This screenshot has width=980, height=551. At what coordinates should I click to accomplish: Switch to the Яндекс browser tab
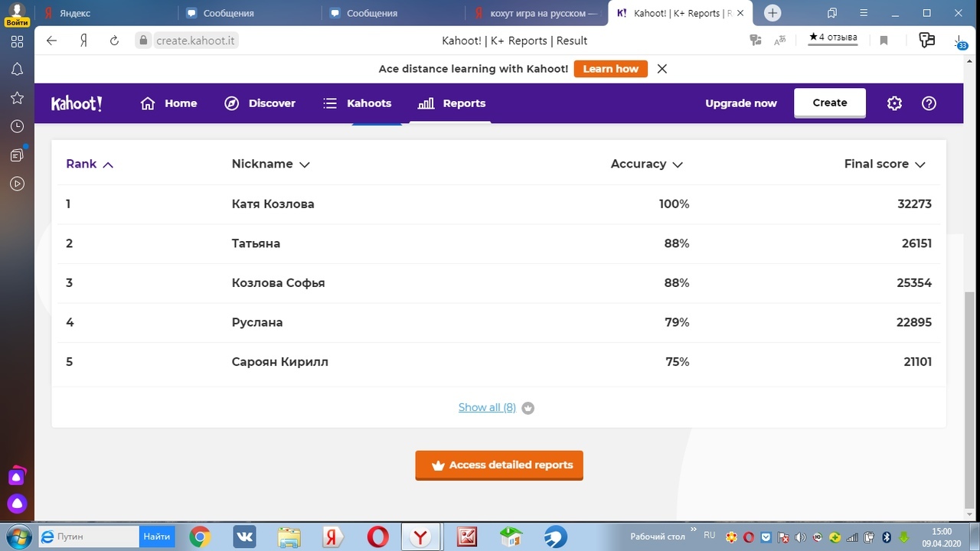click(x=107, y=13)
